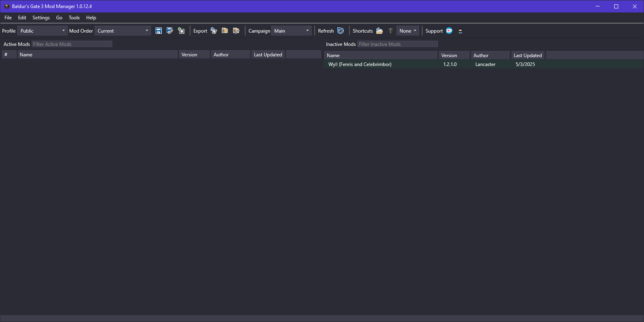Click the Shortcuts label in the toolbar
This screenshot has height=322, width=644.
363,31
